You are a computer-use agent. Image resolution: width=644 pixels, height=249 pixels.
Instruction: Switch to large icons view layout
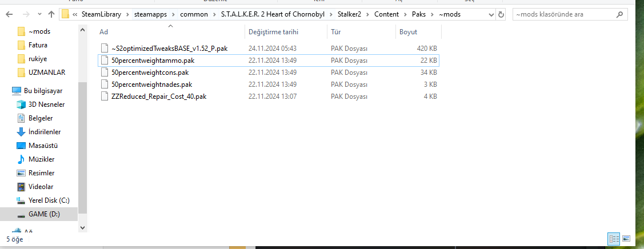pyautogui.click(x=626, y=238)
